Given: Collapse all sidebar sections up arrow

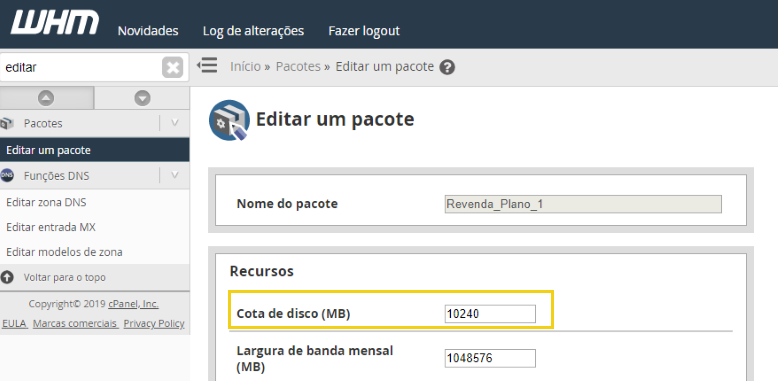Looking at the screenshot, I should 46,98.
